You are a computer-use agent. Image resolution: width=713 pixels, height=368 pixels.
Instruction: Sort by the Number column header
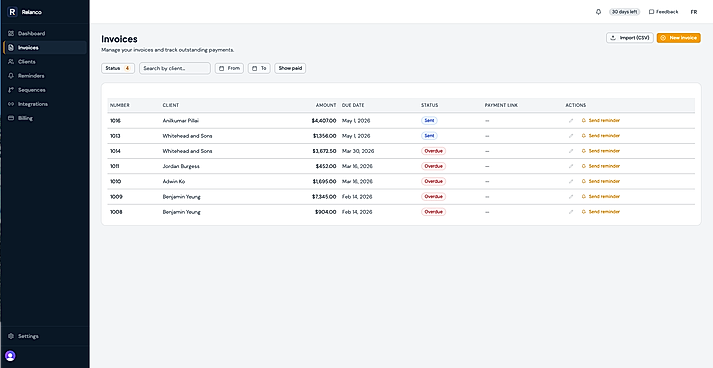click(x=120, y=106)
